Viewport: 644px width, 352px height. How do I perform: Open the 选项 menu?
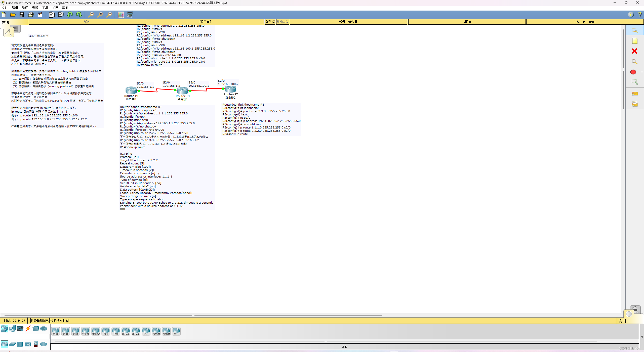point(25,8)
